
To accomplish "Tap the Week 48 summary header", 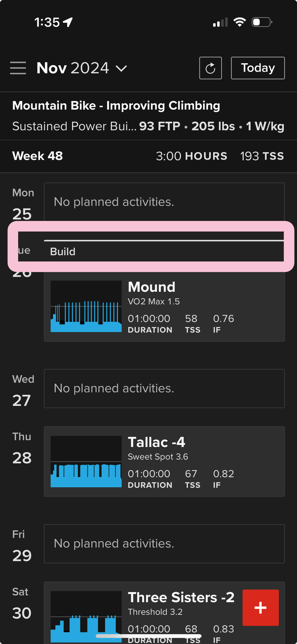I will [x=148, y=156].
